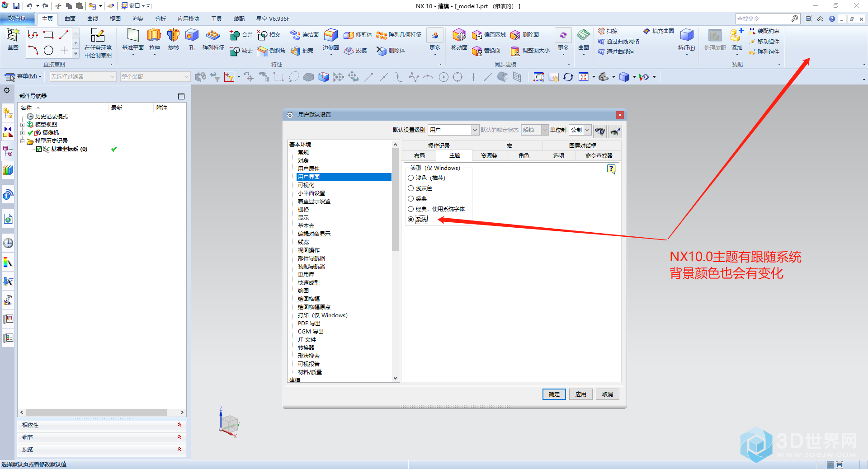868x469 pixels.
Task: Click the 确定 button
Action: coord(554,394)
